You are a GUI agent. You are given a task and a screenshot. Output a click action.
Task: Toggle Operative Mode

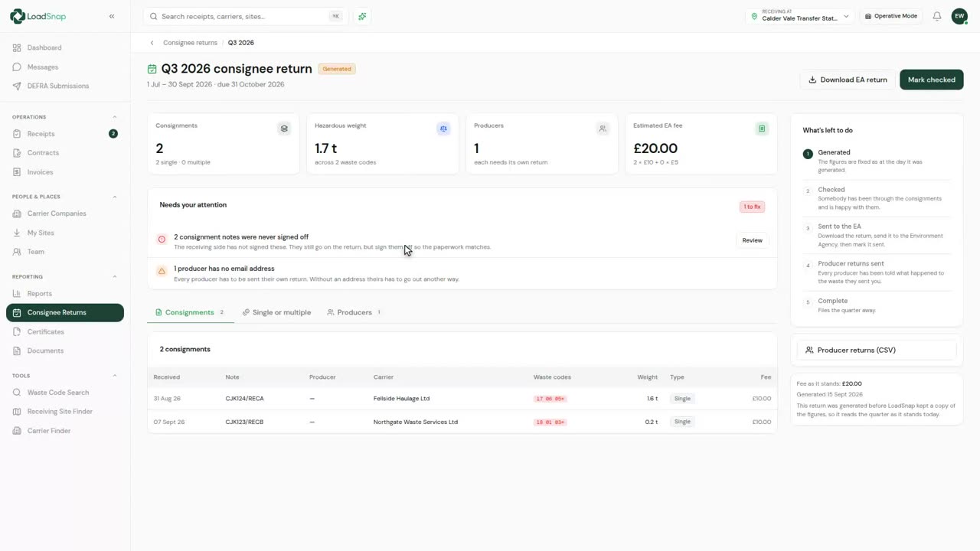(x=890, y=16)
